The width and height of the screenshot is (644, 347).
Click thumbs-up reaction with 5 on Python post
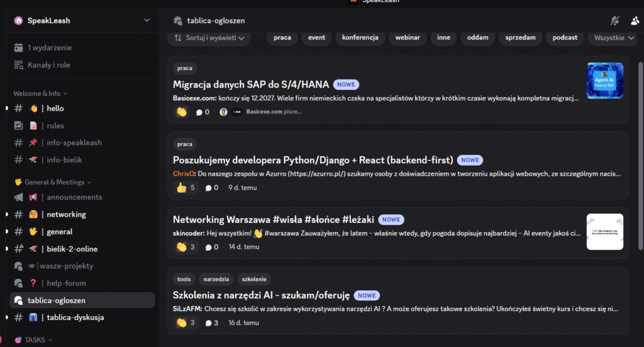pyautogui.click(x=186, y=188)
